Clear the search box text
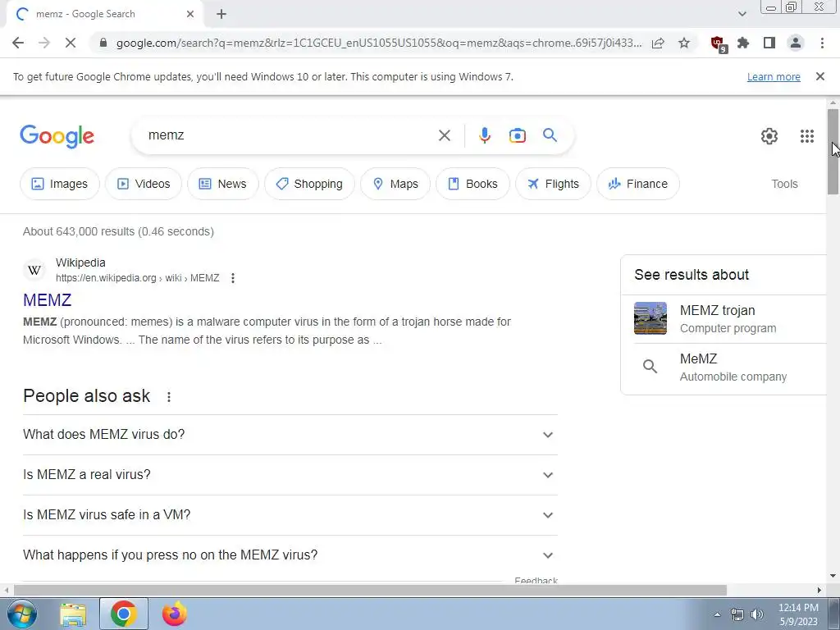 pos(445,135)
